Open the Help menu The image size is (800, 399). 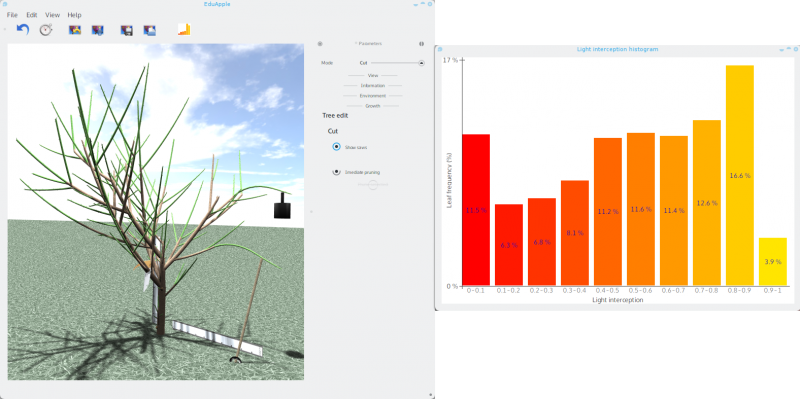coord(74,15)
